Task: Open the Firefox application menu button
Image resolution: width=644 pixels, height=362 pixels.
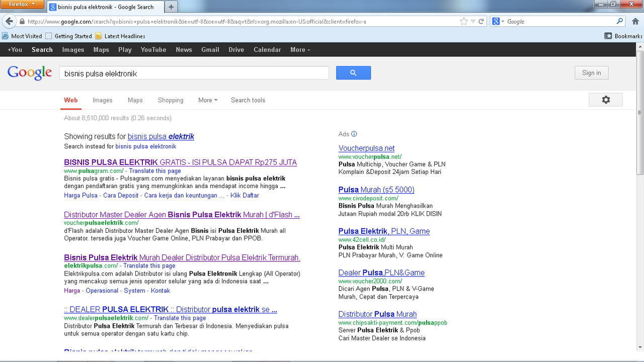Action: [23, 5]
